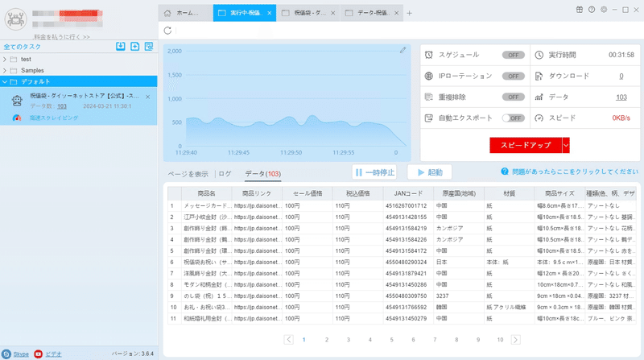Click the red video icon at bottom
Screen dimensions: 644x360
pos(38,354)
